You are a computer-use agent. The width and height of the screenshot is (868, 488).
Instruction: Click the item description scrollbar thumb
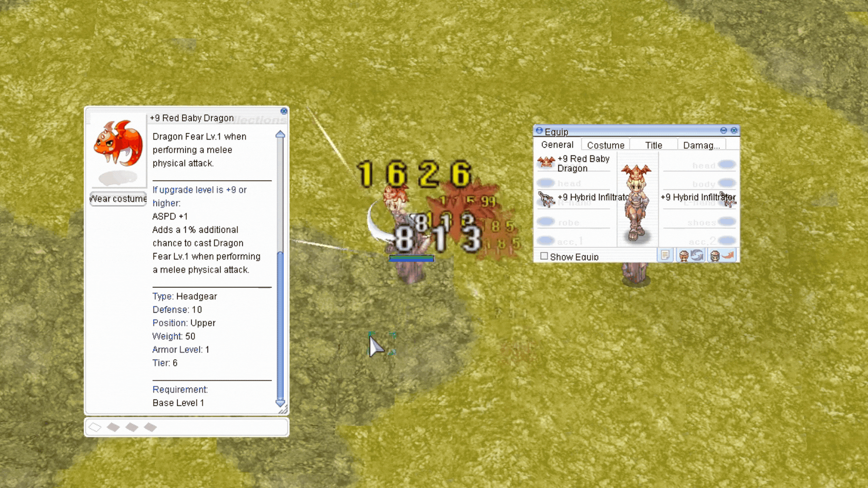click(x=280, y=325)
